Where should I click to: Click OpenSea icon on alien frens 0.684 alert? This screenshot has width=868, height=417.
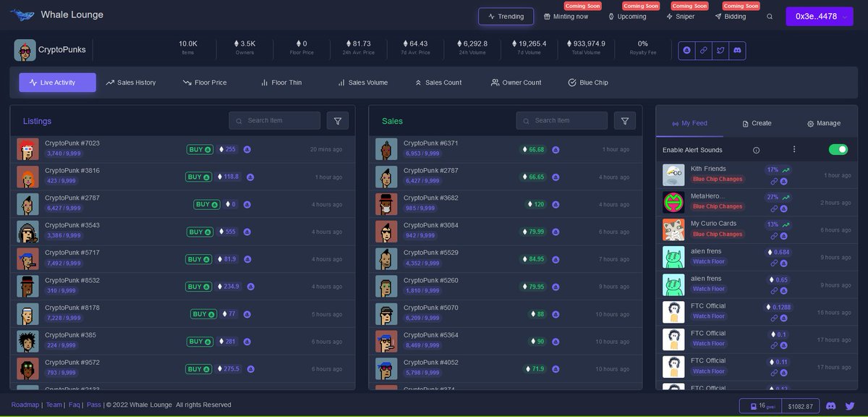(783, 263)
